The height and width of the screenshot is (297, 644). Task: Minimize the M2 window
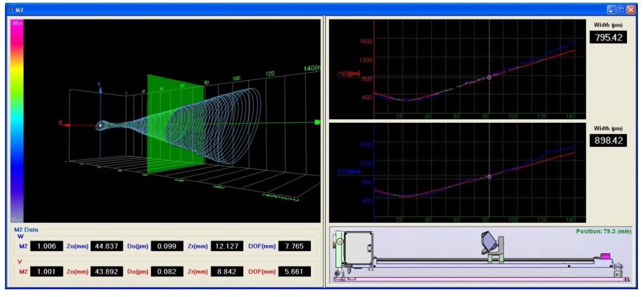click(612, 10)
